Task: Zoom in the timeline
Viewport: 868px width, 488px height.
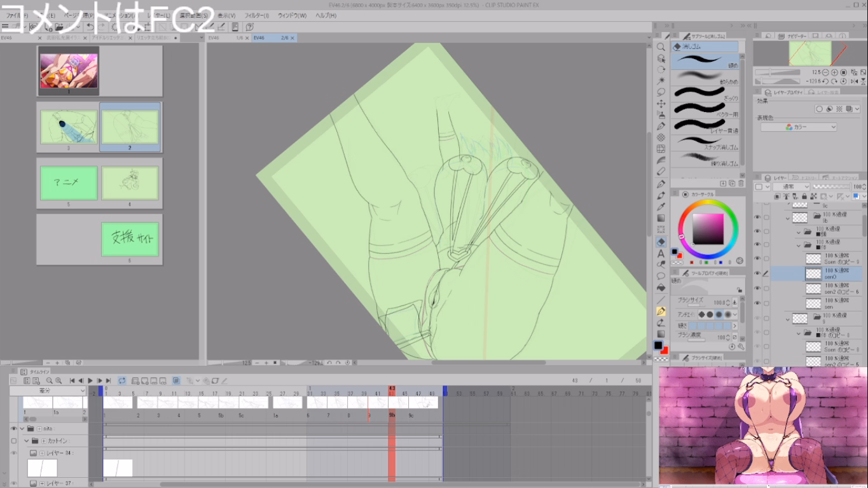Action: click(58, 380)
